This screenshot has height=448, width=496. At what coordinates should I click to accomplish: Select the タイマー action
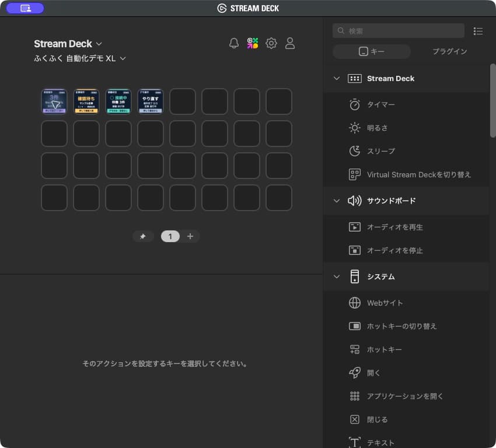coord(406,104)
